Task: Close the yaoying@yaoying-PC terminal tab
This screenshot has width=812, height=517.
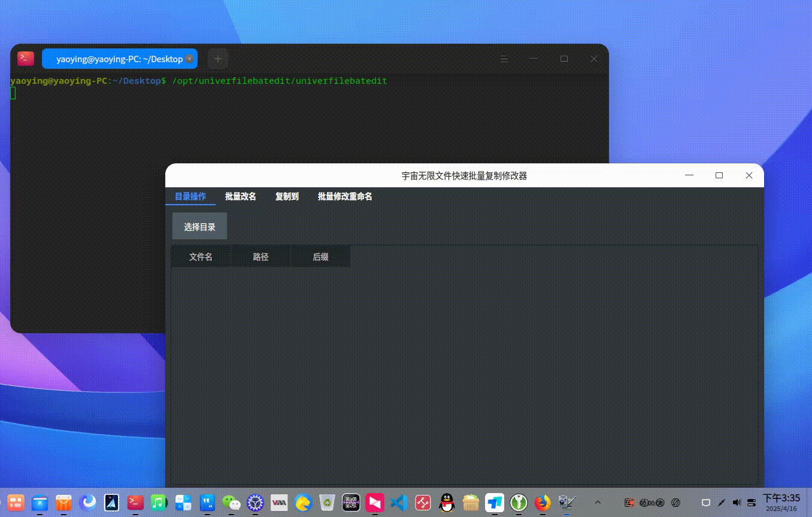Action: coord(189,59)
